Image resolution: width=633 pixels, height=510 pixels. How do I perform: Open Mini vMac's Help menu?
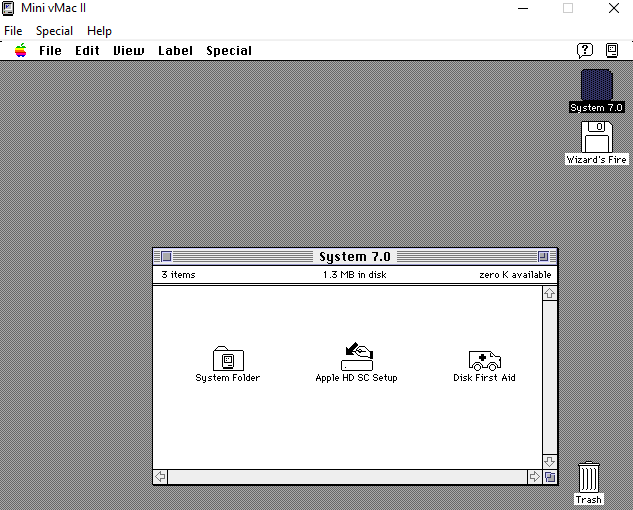tap(99, 31)
